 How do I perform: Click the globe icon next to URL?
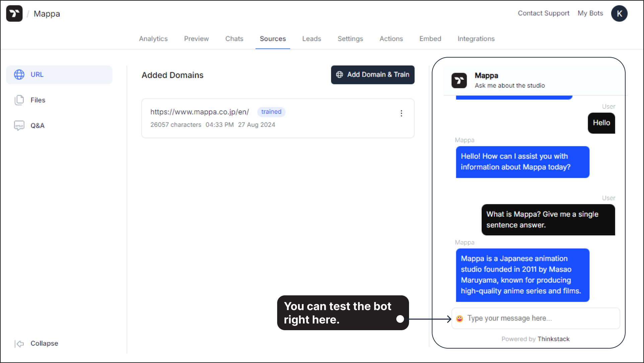pos(19,75)
